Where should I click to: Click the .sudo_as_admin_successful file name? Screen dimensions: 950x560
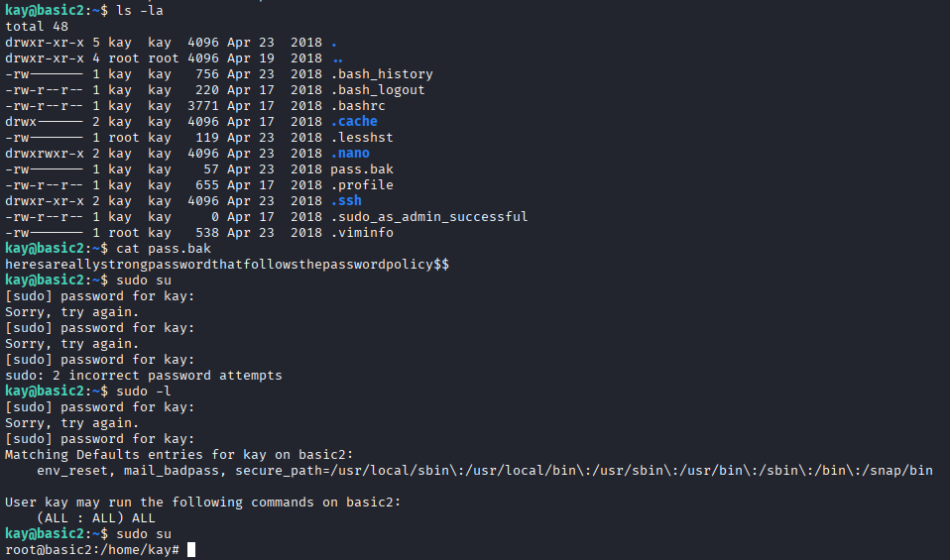pos(428,217)
